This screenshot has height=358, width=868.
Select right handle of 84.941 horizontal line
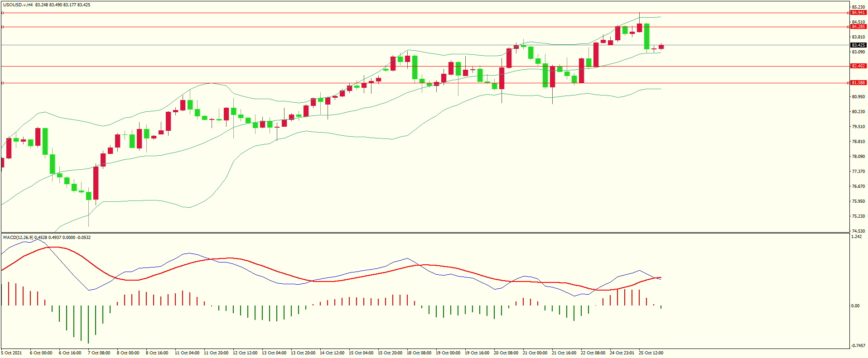click(x=848, y=13)
